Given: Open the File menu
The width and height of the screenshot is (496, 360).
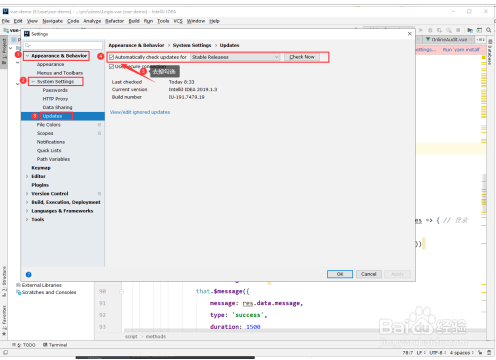Looking at the screenshot, I should pyautogui.click(x=6, y=21).
